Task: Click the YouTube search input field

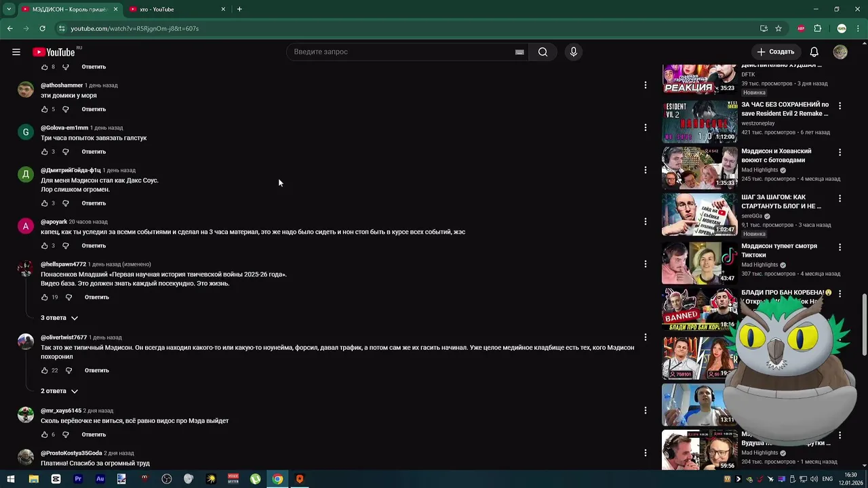Action: pyautogui.click(x=402, y=52)
